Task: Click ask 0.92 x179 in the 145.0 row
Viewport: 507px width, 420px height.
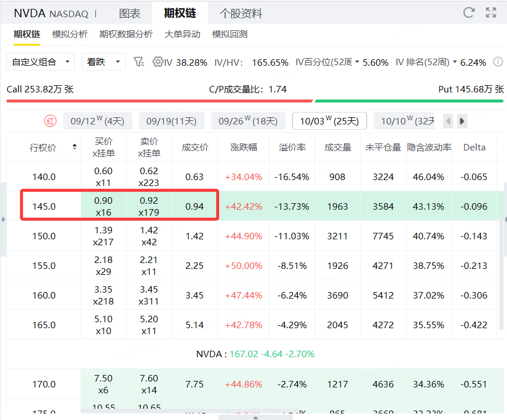Action: [x=149, y=206]
